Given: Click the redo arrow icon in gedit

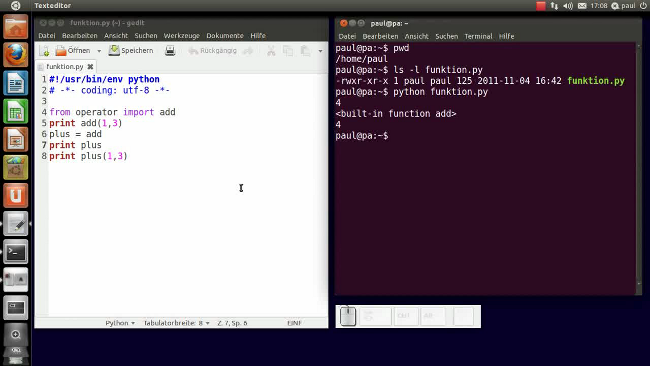Looking at the screenshot, I should pos(248,51).
